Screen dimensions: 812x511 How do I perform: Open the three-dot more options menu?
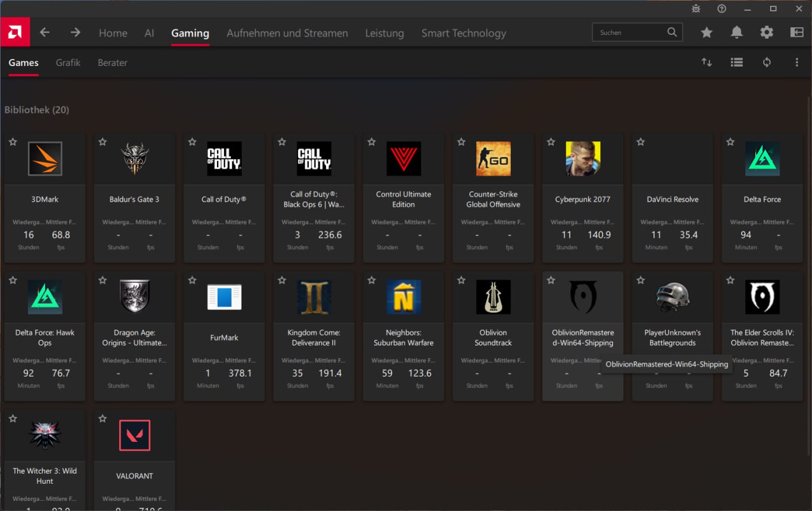tap(797, 62)
